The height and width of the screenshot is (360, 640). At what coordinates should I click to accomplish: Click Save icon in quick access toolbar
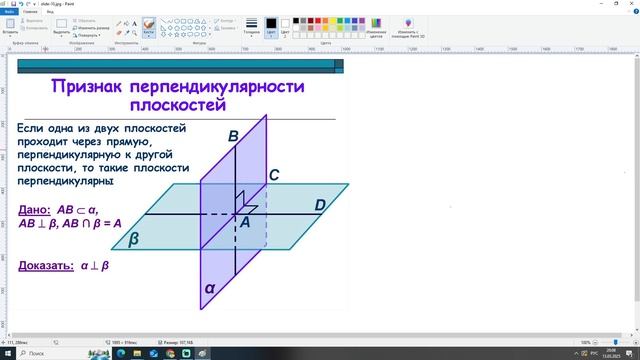(x=13, y=4)
